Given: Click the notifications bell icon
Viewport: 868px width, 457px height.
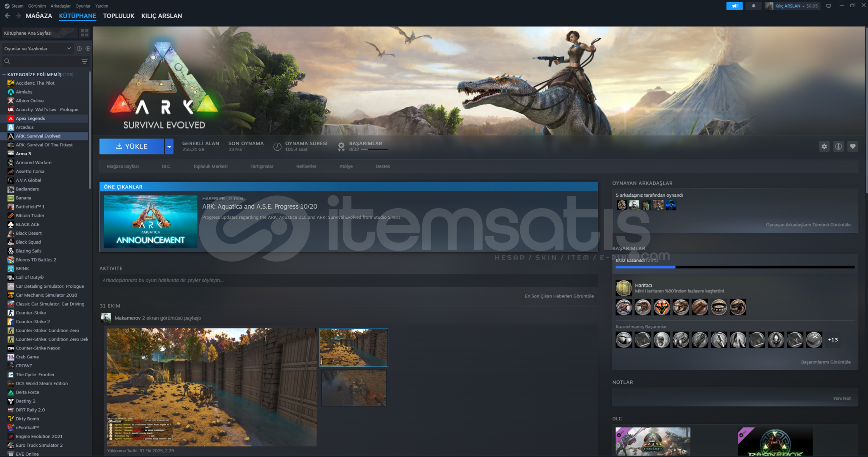Looking at the screenshot, I should tap(753, 6).
